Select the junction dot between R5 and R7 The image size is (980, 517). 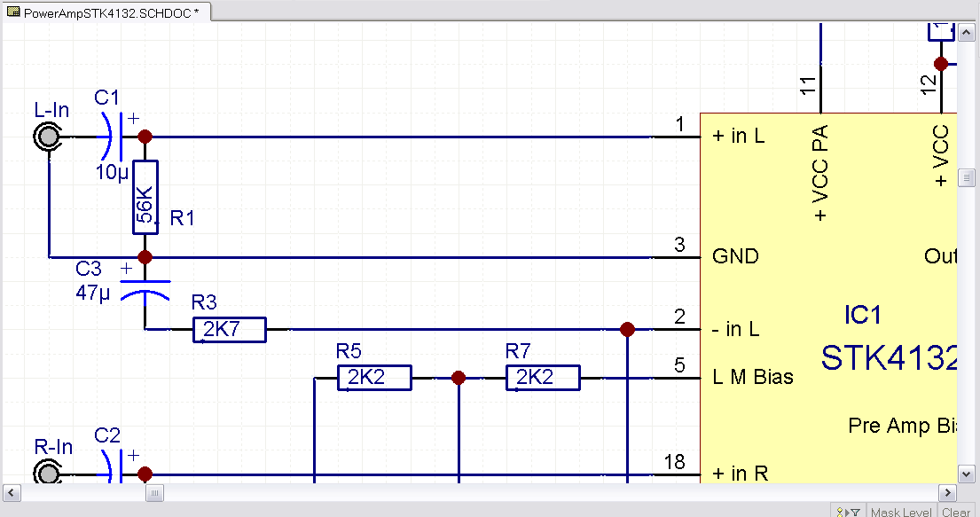click(x=459, y=378)
